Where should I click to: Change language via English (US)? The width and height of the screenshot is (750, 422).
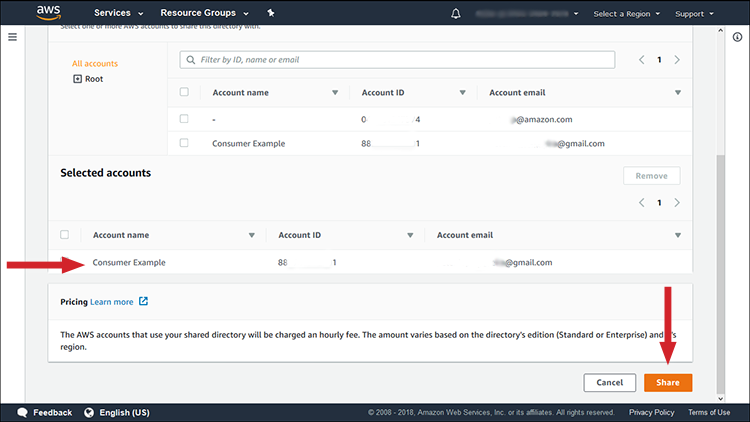coord(124,412)
